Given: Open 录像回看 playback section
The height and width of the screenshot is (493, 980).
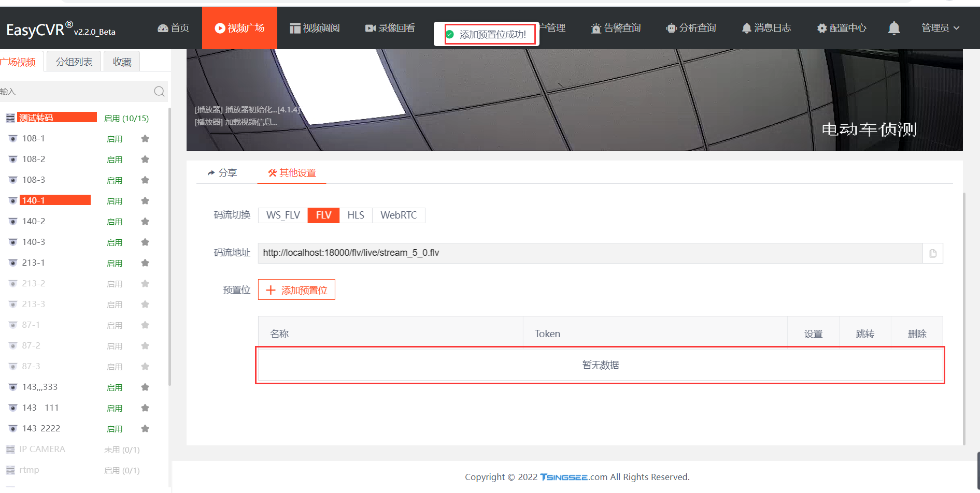Looking at the screenshot, I should pos(390,28).
